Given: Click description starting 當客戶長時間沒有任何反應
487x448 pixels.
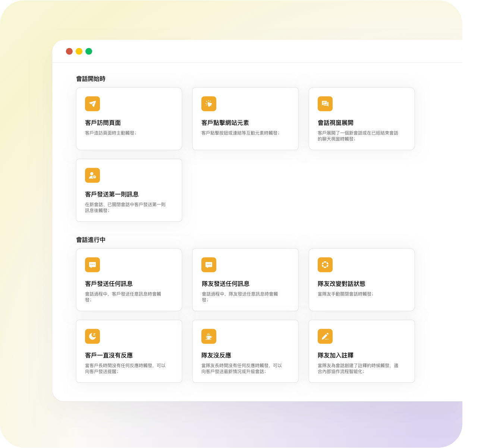Looking at the screenshot, I should 125,369.
